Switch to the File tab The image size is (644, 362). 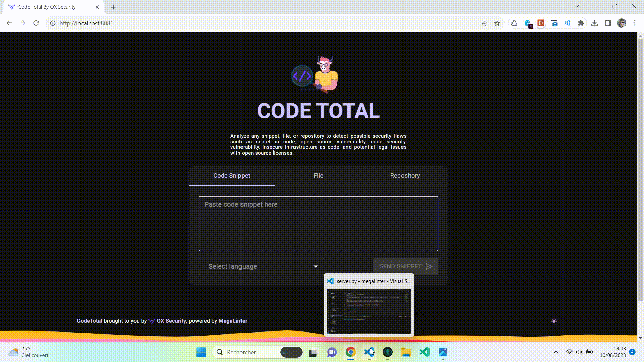tap(318, 176)
